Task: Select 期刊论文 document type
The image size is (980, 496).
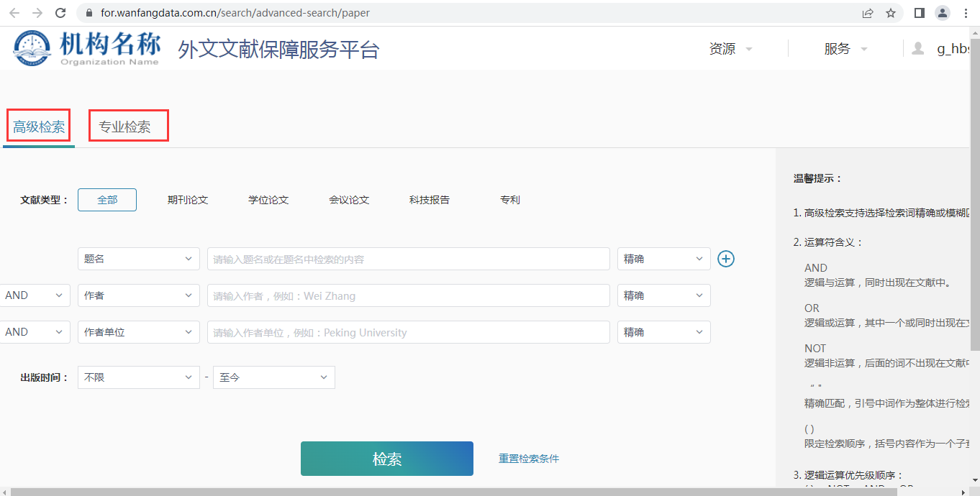Action: pyautogui.click(x=188, y=200)
